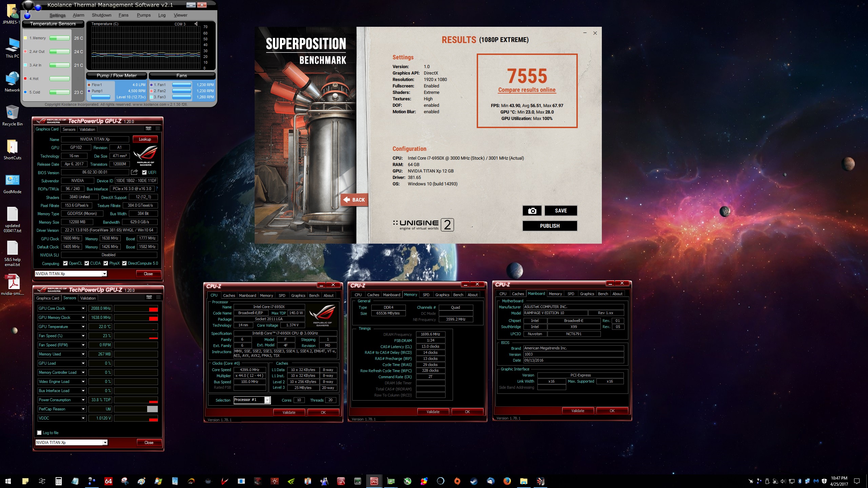Open the GPU-Z hamburger menu in Graphics Card window

coord(158,129)
